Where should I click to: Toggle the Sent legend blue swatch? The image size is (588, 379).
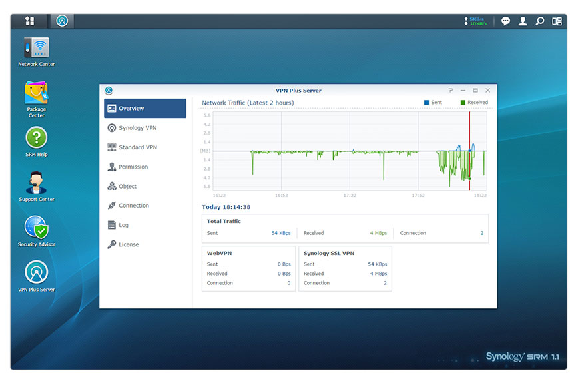[x=426, y=102]
